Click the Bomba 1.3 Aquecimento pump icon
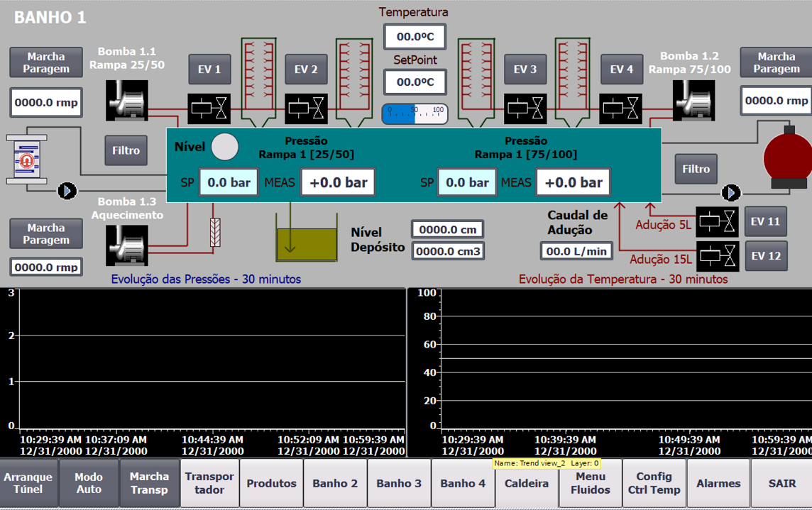This screenshot has width=812, height=510. tap(127, 245)
